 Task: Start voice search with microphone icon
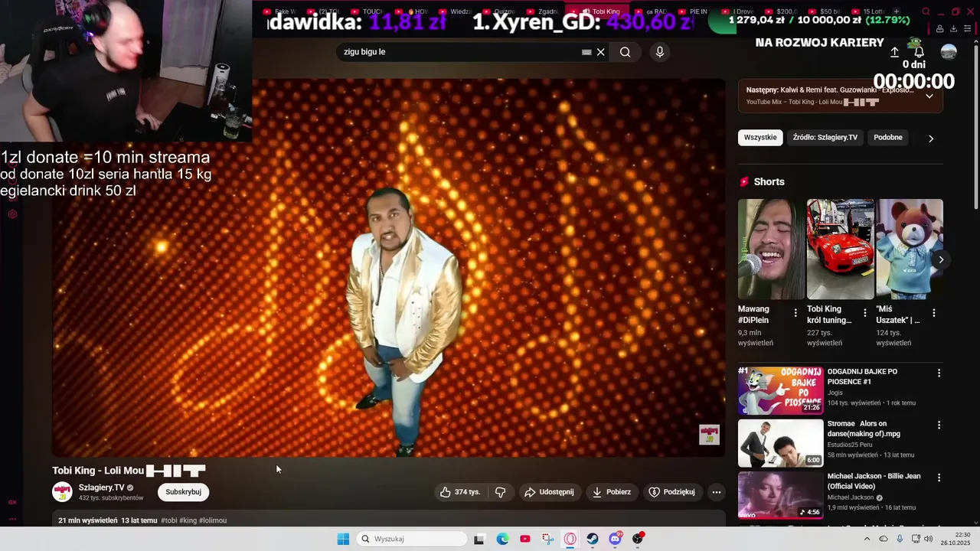[x=660, y=52]
